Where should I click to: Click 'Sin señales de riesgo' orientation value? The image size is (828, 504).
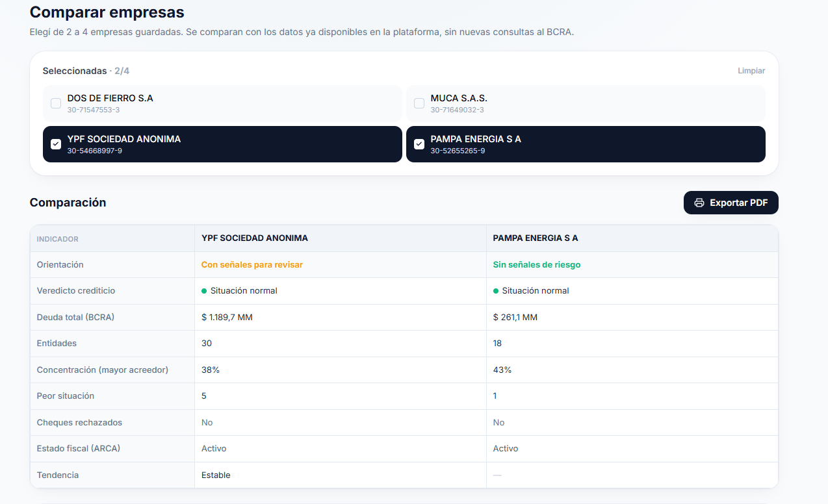pyautogui.click(x=537, y=264)
